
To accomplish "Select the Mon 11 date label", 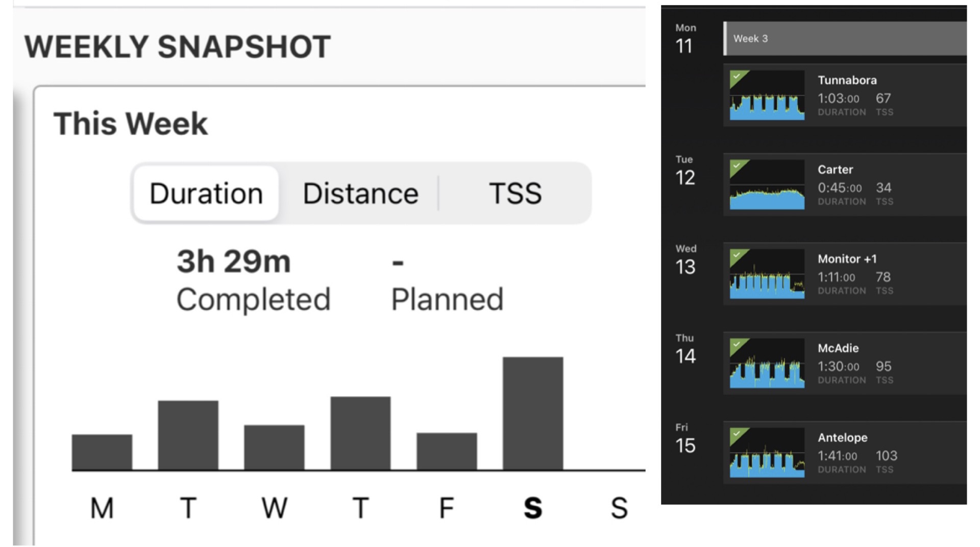I will click(685, 39).
